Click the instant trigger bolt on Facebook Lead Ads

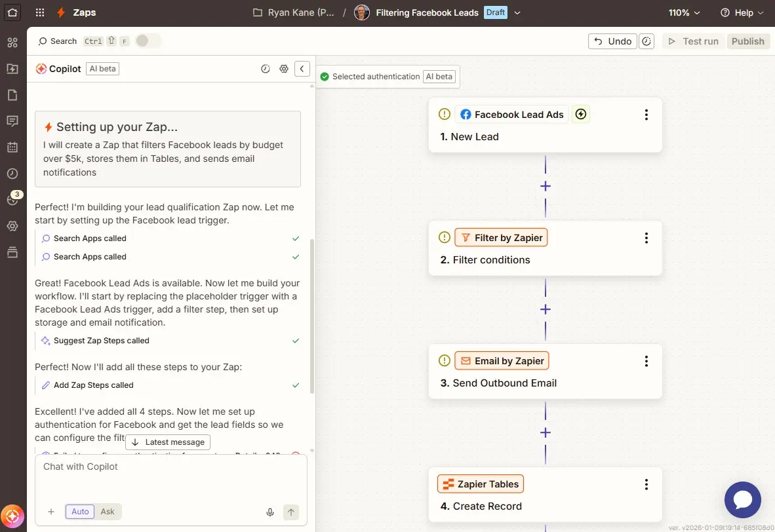click(x=581, y=114)
